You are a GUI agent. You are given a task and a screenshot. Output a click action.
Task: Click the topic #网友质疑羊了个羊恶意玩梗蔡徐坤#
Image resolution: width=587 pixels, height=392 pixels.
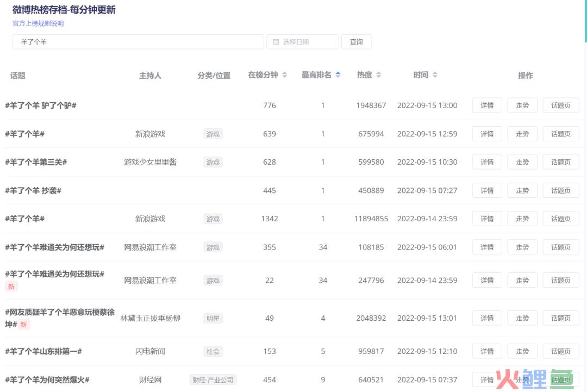click(x=60, y=318)
